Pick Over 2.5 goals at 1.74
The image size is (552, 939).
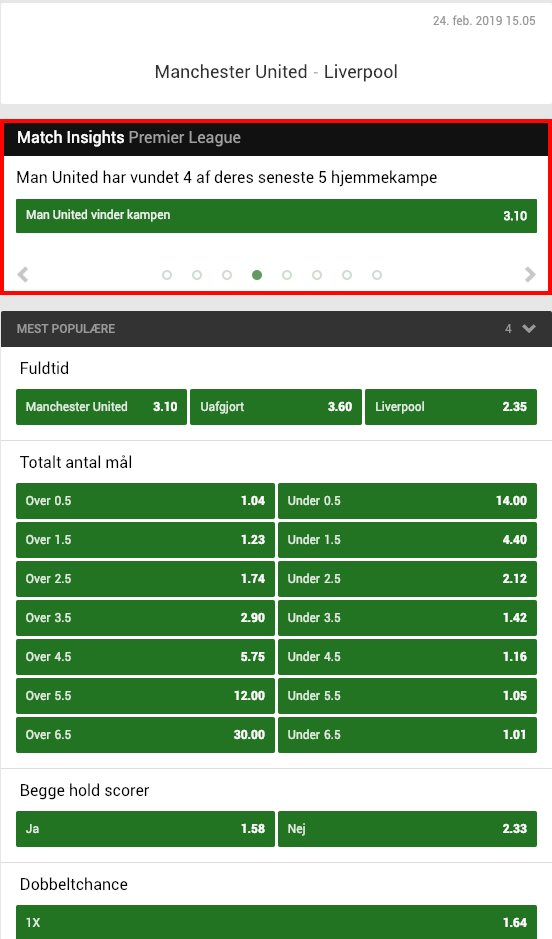tap(145, 579)
